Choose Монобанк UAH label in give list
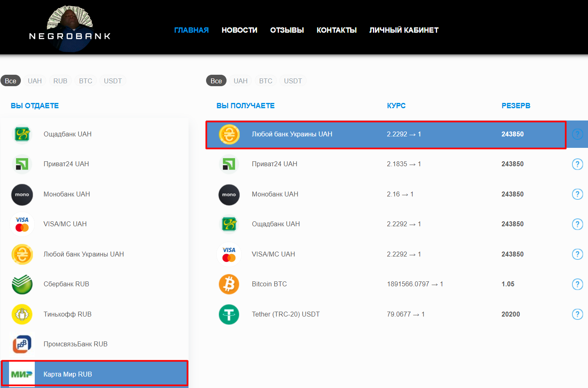This screenshot has width=588, height=388. (67, 194)
